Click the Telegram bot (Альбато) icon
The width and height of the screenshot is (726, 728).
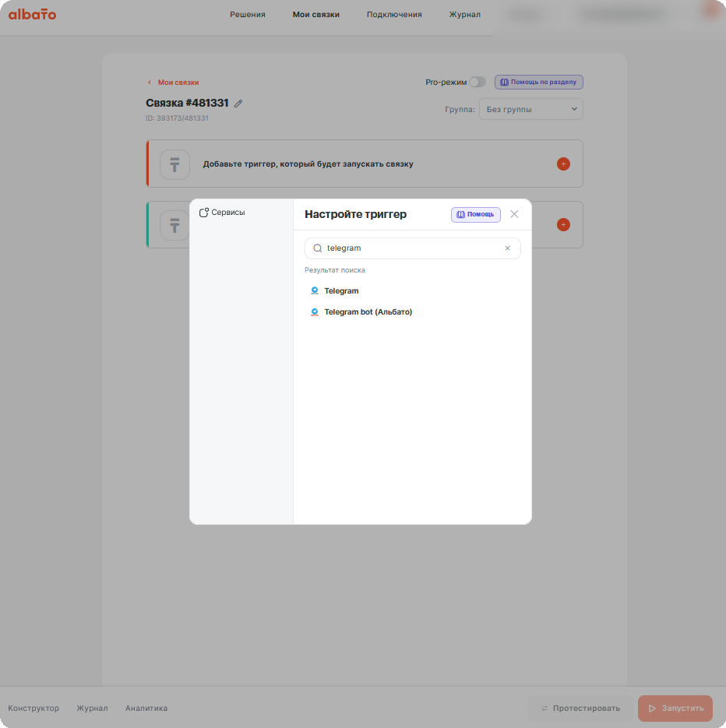pos(315,312)
